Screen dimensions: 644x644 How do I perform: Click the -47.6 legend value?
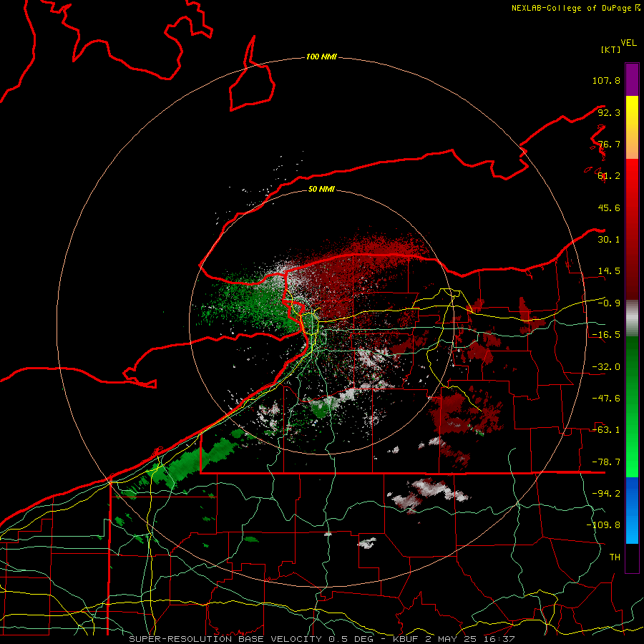pyautogui.click(x=606, y=399)
